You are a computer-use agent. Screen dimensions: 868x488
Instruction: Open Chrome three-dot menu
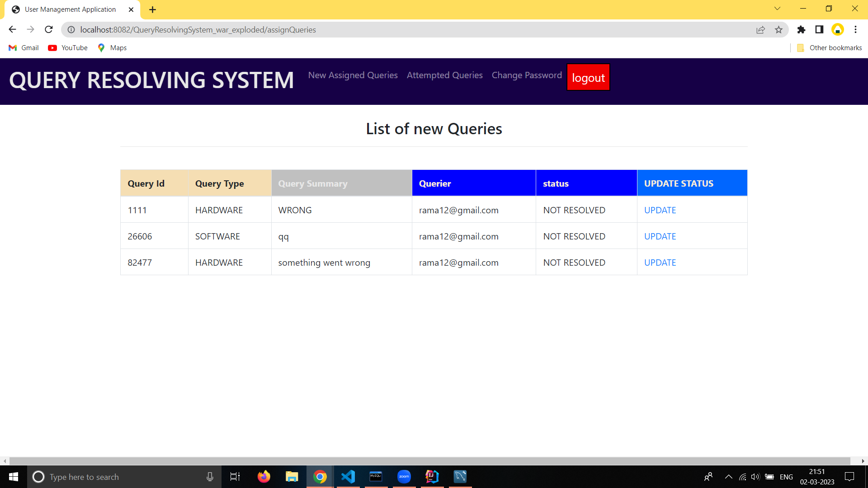[x=855, y=30]
